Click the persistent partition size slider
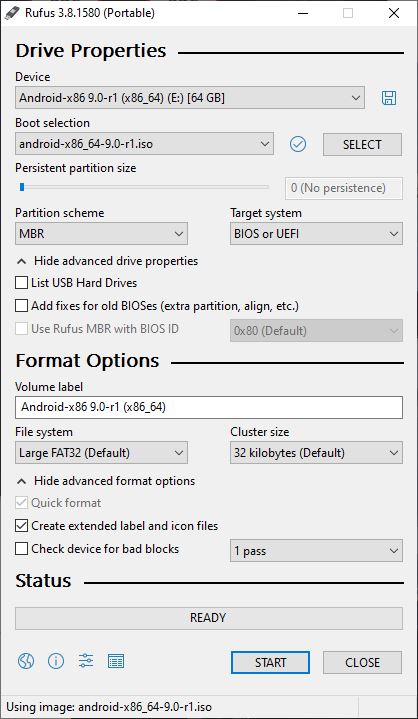The image size is (418, 719). (x=144, y=187)
